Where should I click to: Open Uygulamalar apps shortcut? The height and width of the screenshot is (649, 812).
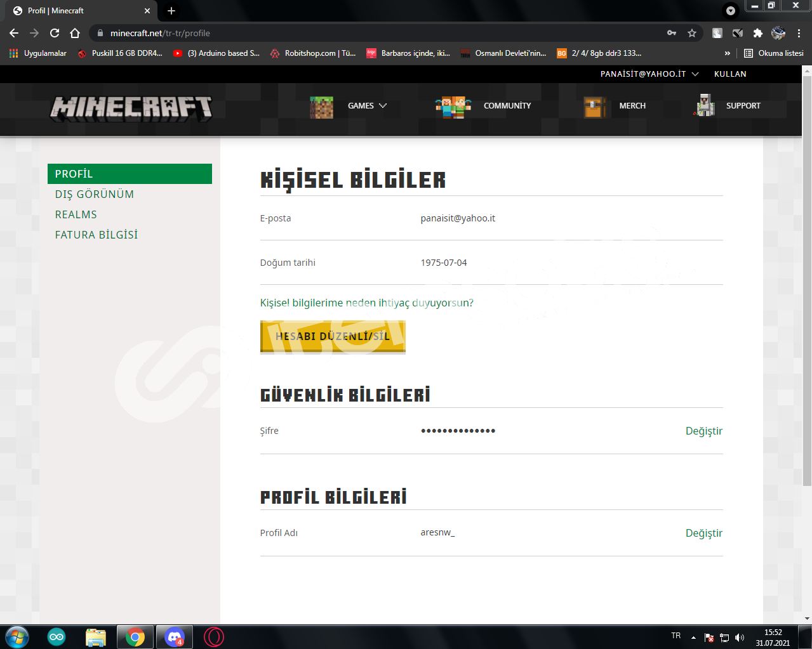(x=38, y=53)
